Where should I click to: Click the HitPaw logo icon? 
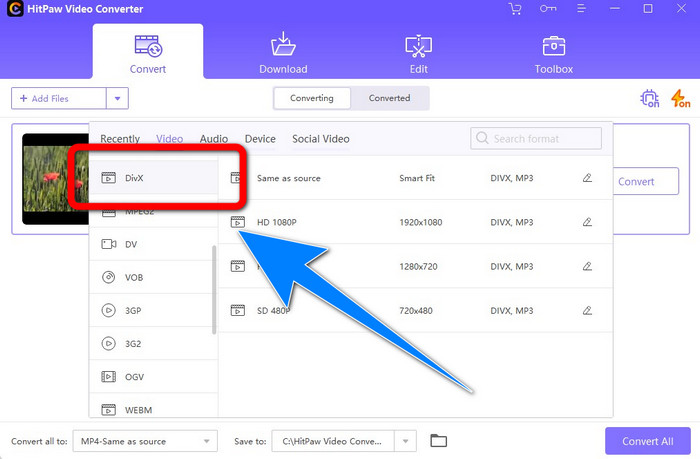(15, 8)
